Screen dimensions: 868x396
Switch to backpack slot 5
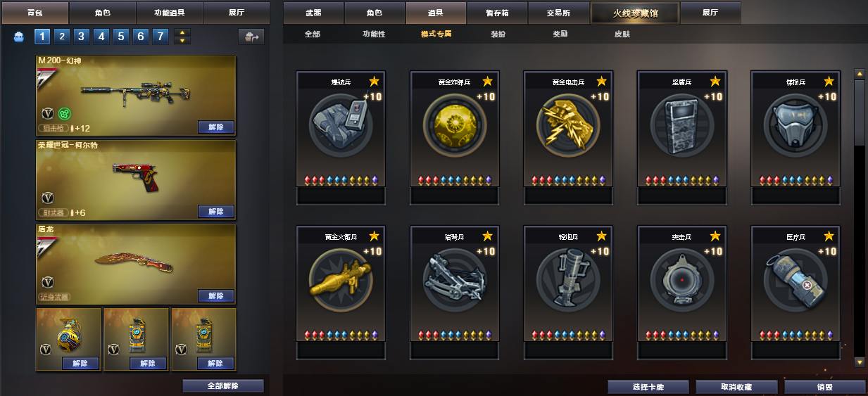[x=121, y=37]
